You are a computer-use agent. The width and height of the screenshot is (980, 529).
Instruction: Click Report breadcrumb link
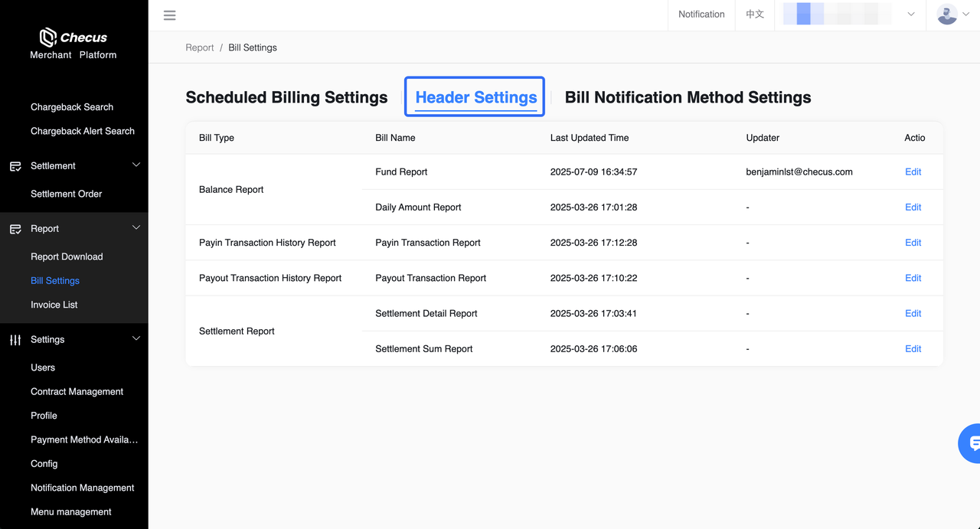point(200,47)
